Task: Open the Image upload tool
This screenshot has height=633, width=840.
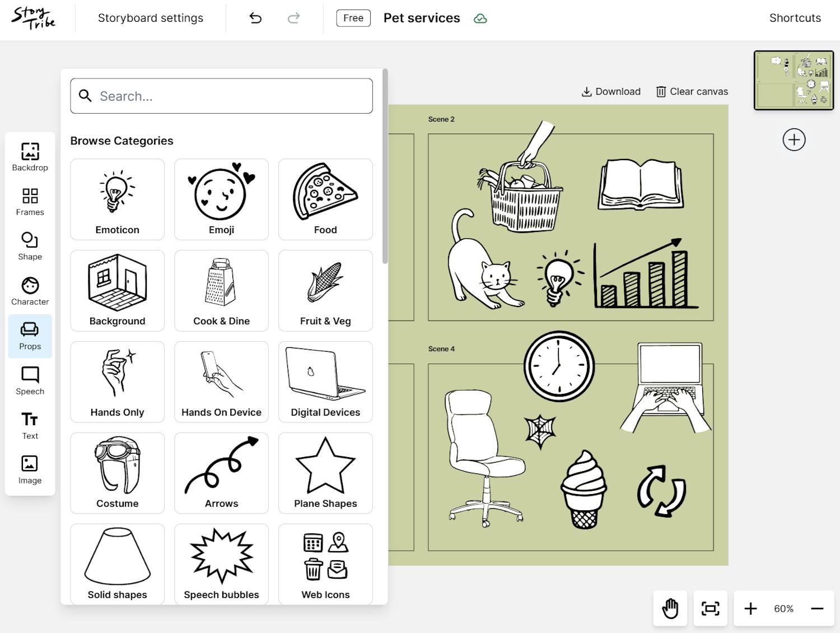Action: [30, 470]
